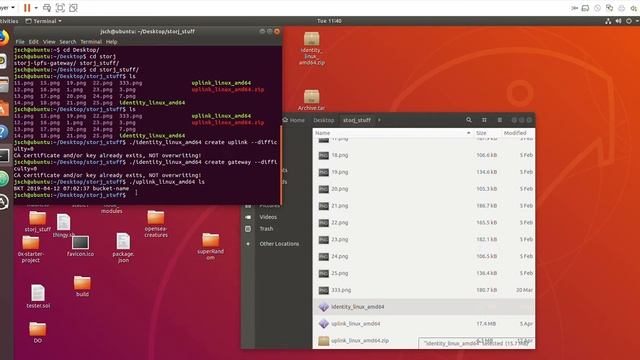
Task: Open Other Locations in Files sidebar
Action: pyautogui.click(x=279, y=244)
